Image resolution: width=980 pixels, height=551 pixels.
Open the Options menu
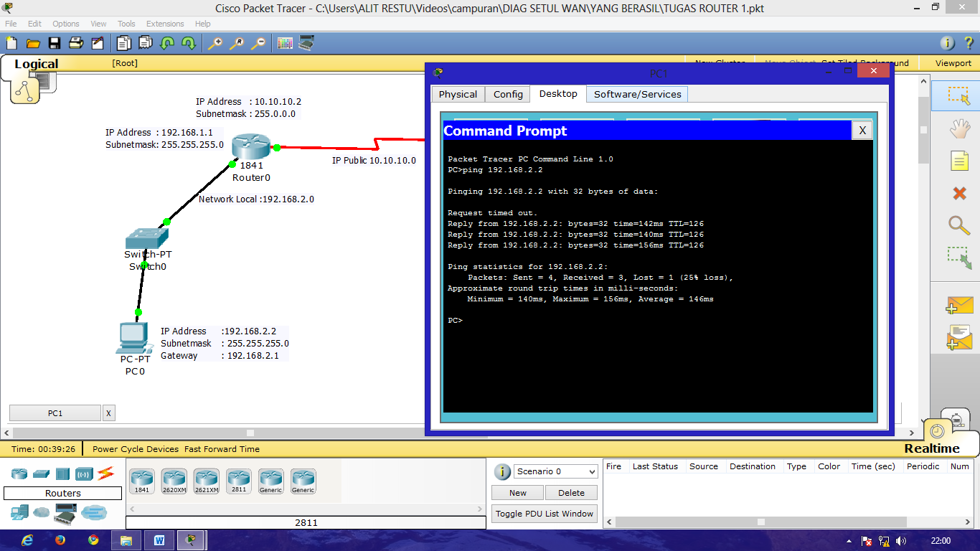tap(66, 24)
